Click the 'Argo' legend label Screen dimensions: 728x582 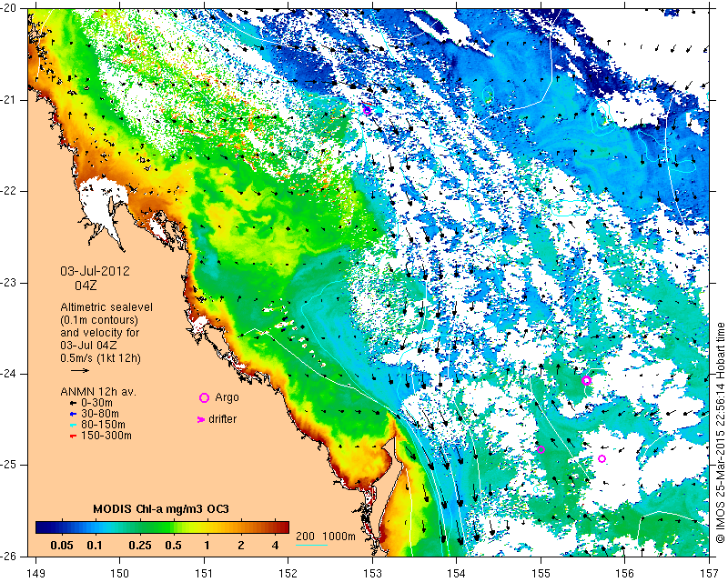pyautogui.click(x=227, y=397)
